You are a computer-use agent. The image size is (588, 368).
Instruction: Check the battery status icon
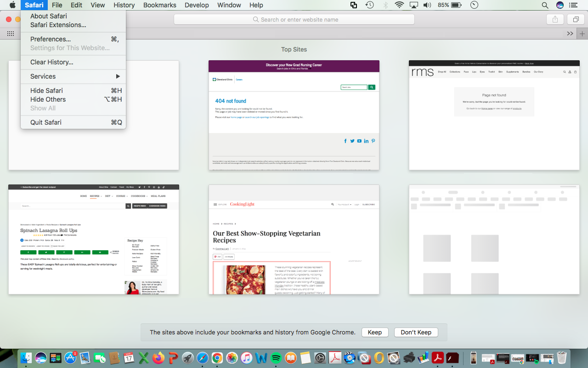click(456, 5)
